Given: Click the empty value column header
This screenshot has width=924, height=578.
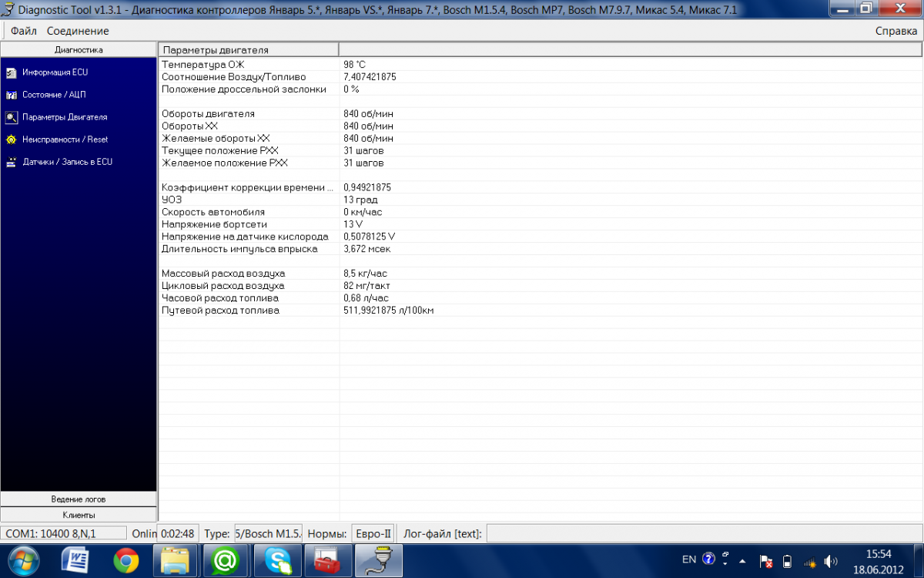Looking at the screenshot, I should tap(630, 49).
